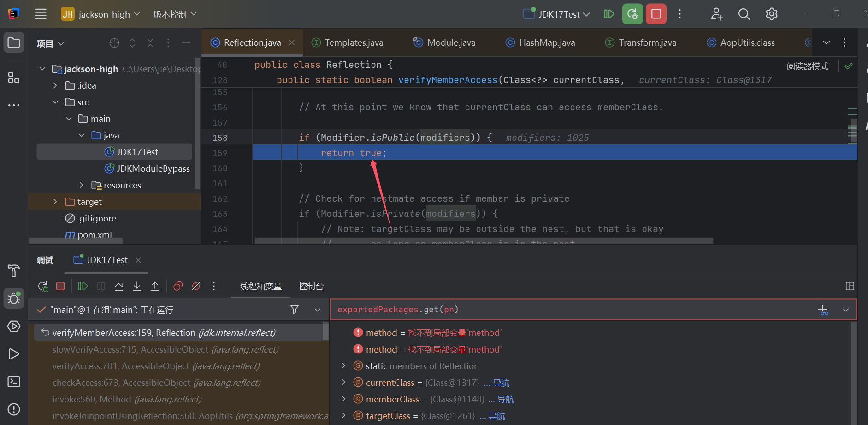868x425 pixels.
Task: Open the main hamburger menu
Action: tap(41, 14)
